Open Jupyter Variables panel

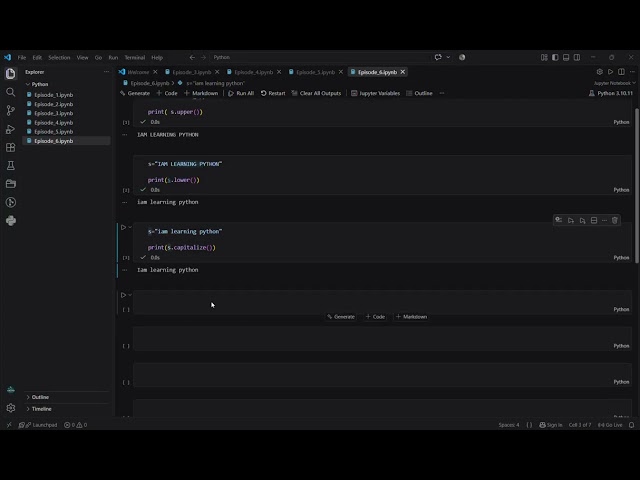point(376,93)
